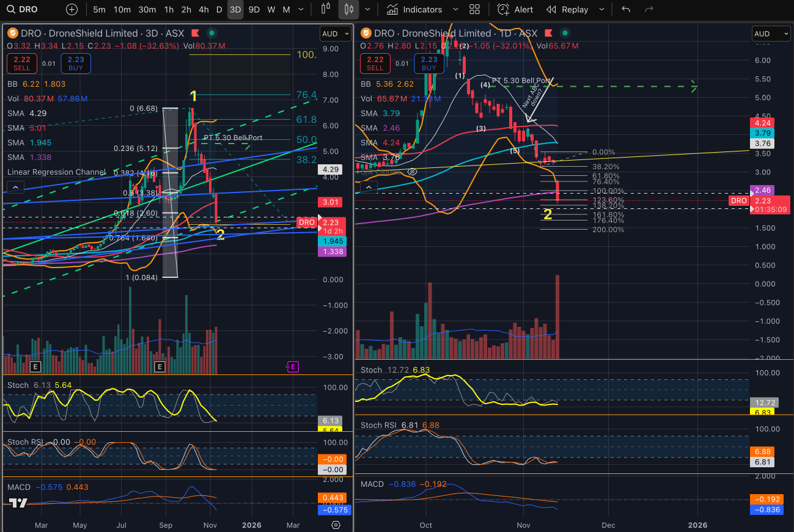
Task: Collapse the indicator legend on left chart
Action: click(16, 187)
